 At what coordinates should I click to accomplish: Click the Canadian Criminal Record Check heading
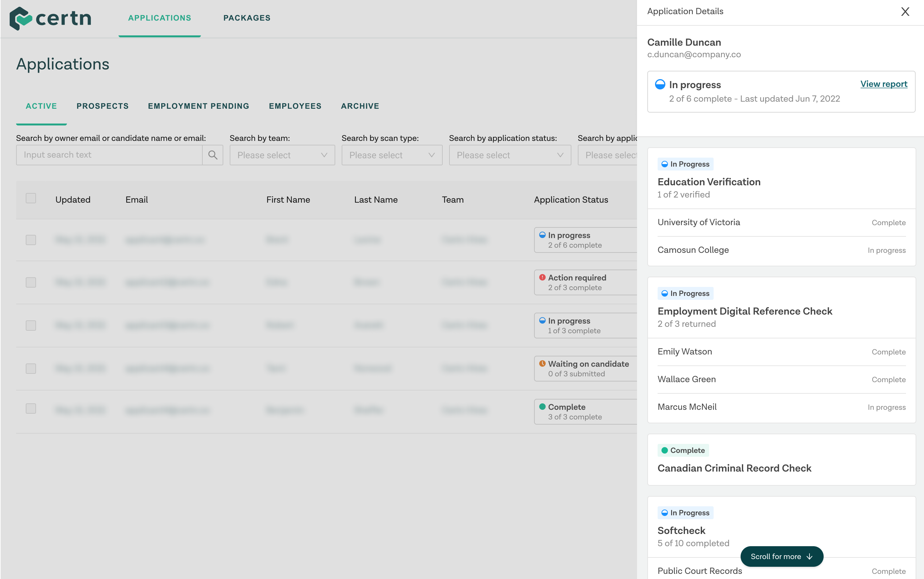click(x=735, y=468)
